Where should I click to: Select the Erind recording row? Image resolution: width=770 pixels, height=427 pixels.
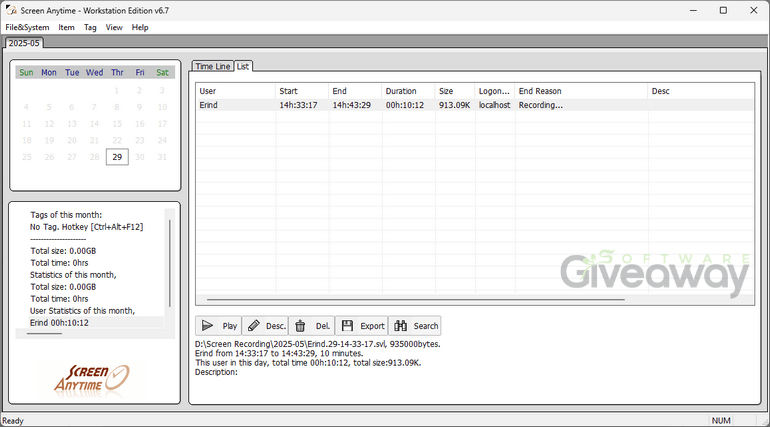pos(475,105)
